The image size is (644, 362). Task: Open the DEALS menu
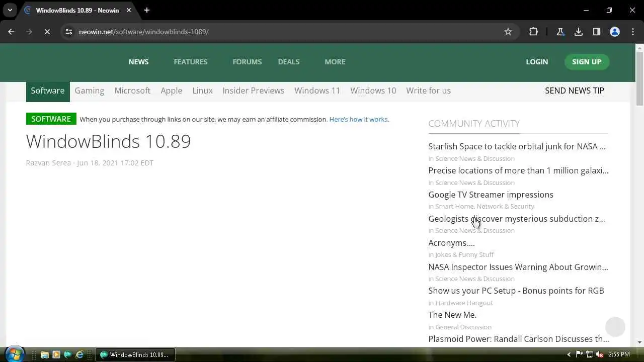pos(289,62)
